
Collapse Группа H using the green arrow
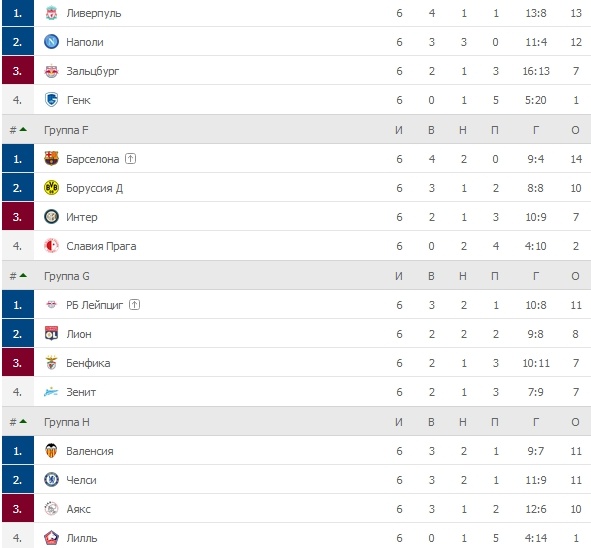[23, 421]
